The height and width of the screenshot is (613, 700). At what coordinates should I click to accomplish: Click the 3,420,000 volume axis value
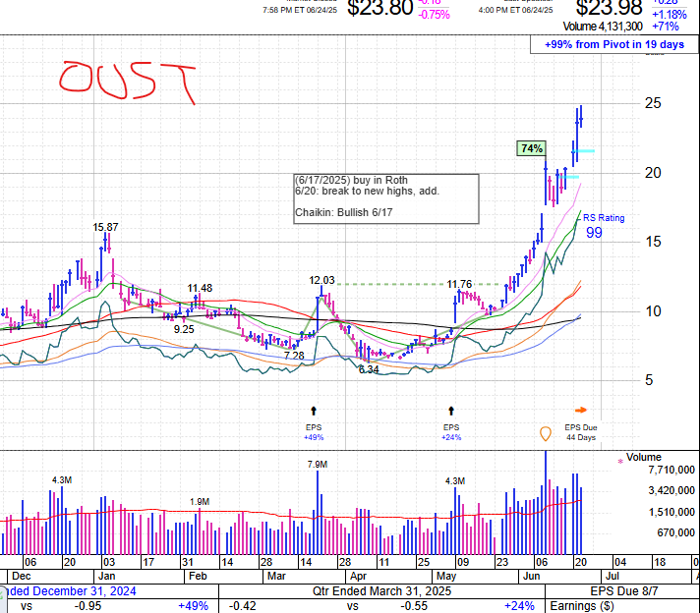point(671,491)
